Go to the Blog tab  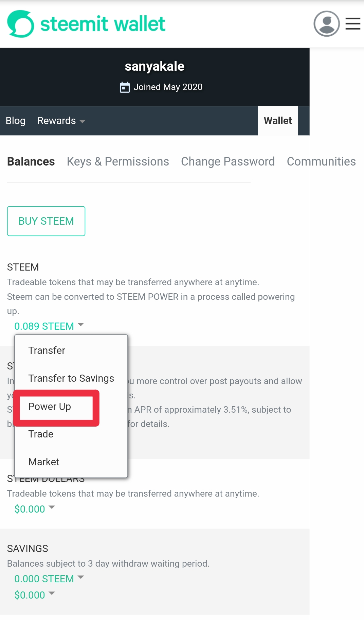(16, 121)
